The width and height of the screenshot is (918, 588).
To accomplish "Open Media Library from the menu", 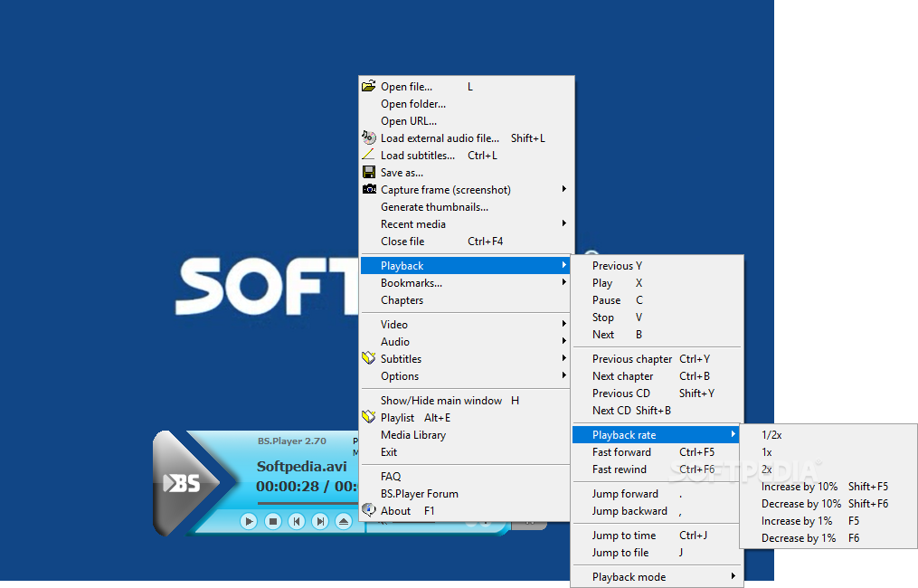I will (466, 435).
